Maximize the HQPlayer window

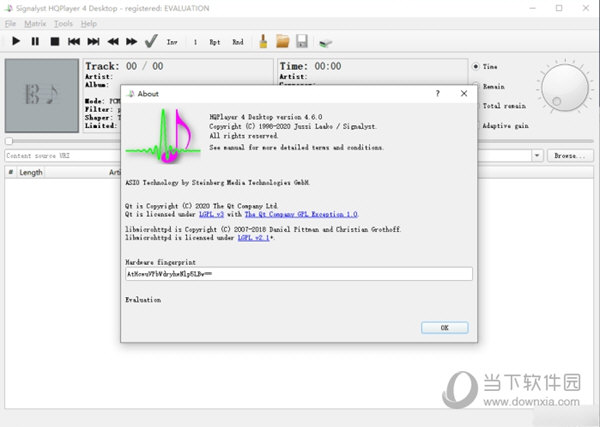point(559,8)
